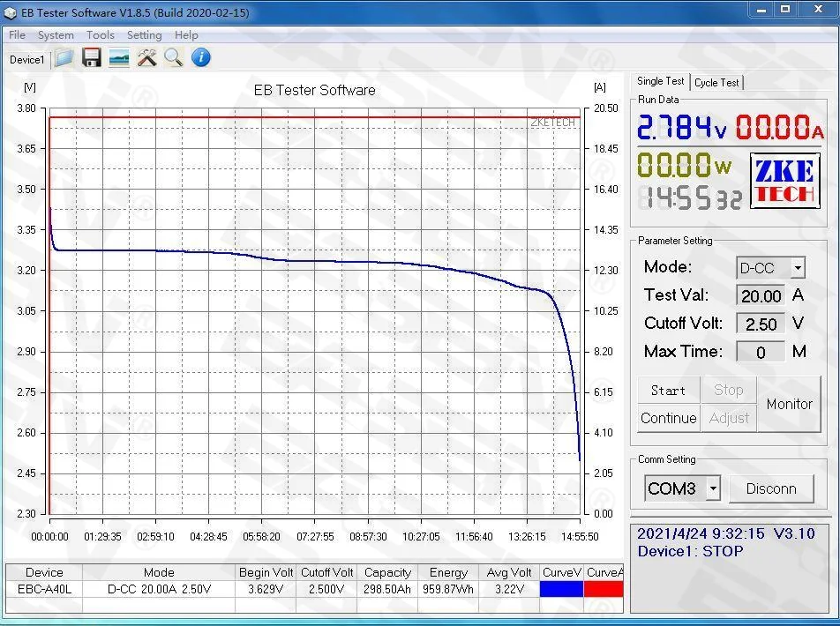Click the blue CurveV color swatch
The height and width of the screenshot is (626, 840).
tap(562, 588)
